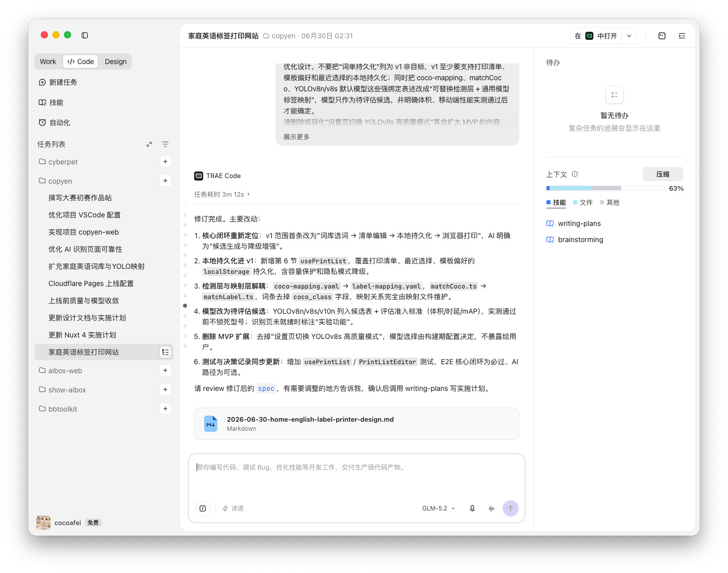Switch to the Code tab
728x573 pixels.
click(x=81, y=62)
